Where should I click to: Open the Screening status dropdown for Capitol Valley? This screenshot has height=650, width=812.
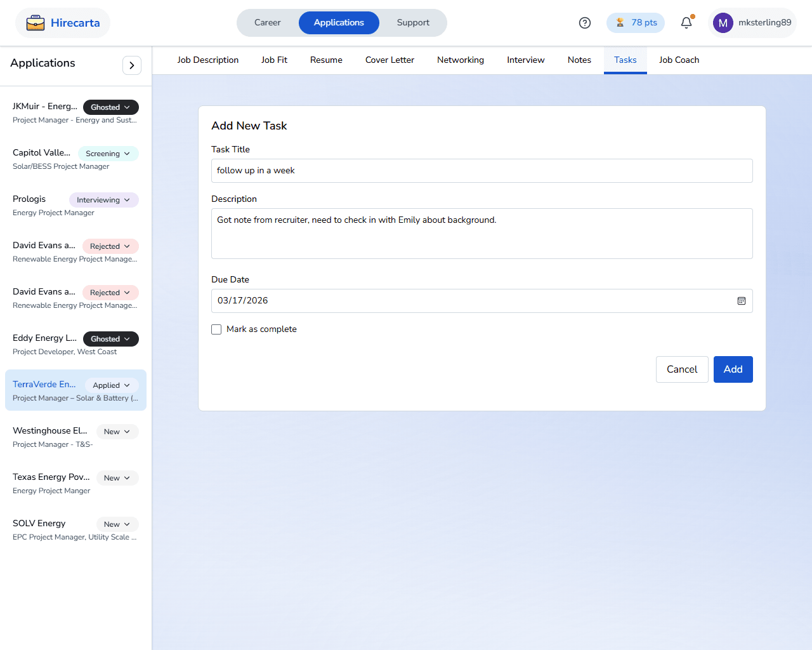[108, 154]
